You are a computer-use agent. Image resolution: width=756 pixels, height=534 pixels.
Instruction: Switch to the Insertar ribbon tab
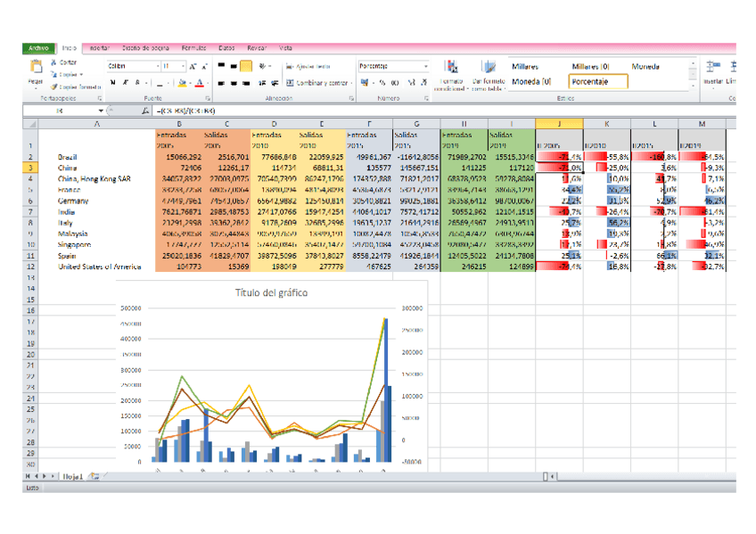[x=100, y=47]
